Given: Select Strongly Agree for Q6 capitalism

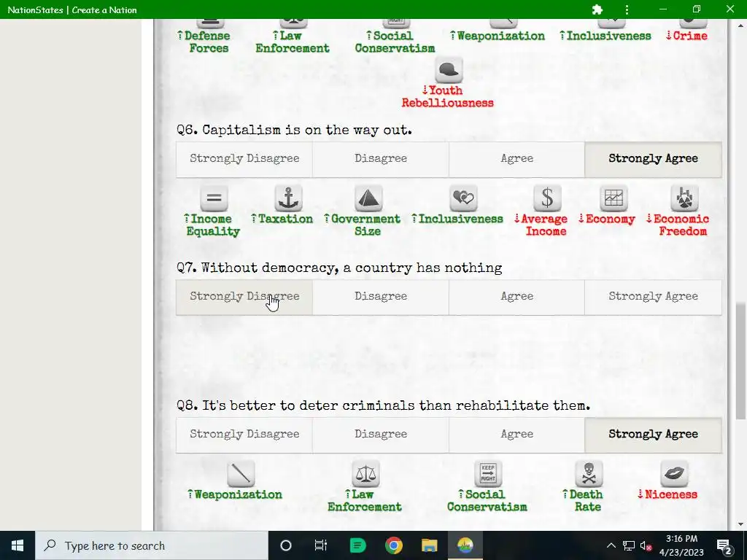Looking at the screenshot, I should (653, 159).
